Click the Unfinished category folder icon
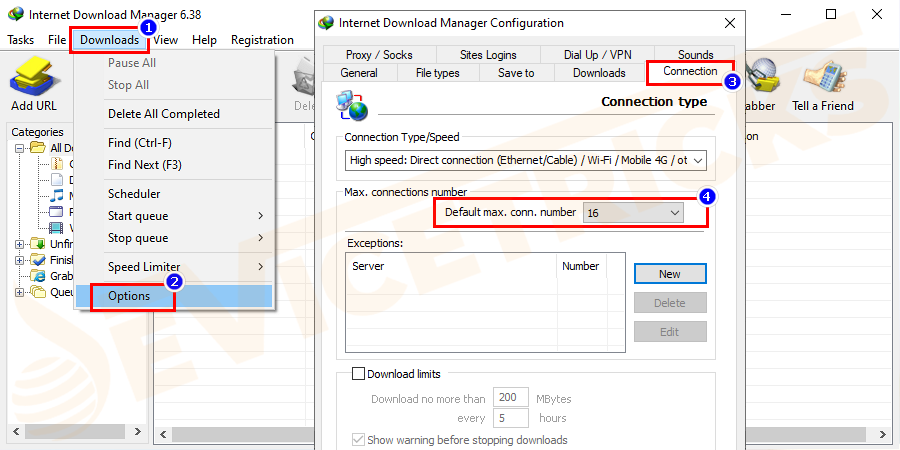Image resolution: width=900 pixels, height=450 pixels. pyautogui.click(x=38, y=244)
